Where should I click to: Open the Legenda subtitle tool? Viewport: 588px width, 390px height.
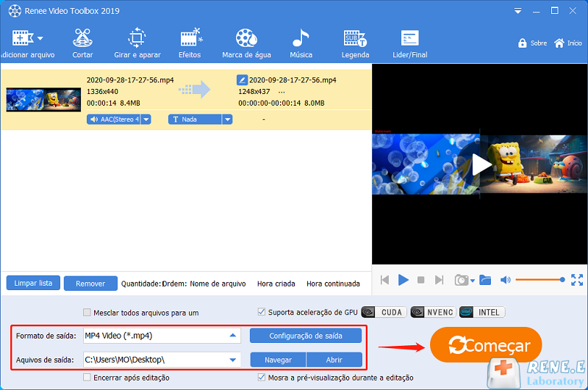(x=355, y=44)
